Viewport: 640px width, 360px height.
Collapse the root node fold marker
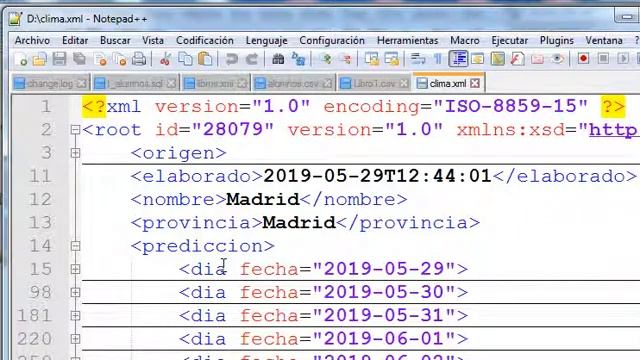pos(75,130)
